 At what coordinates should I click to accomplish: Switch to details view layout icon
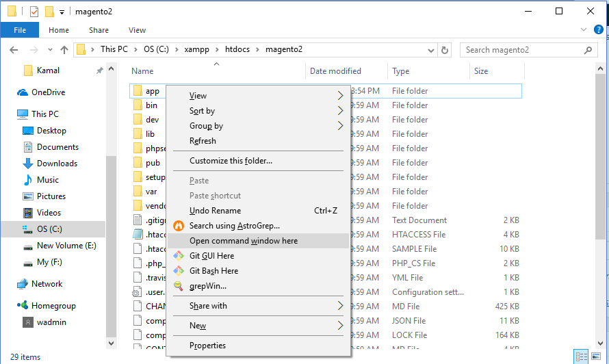pos(582,356)
